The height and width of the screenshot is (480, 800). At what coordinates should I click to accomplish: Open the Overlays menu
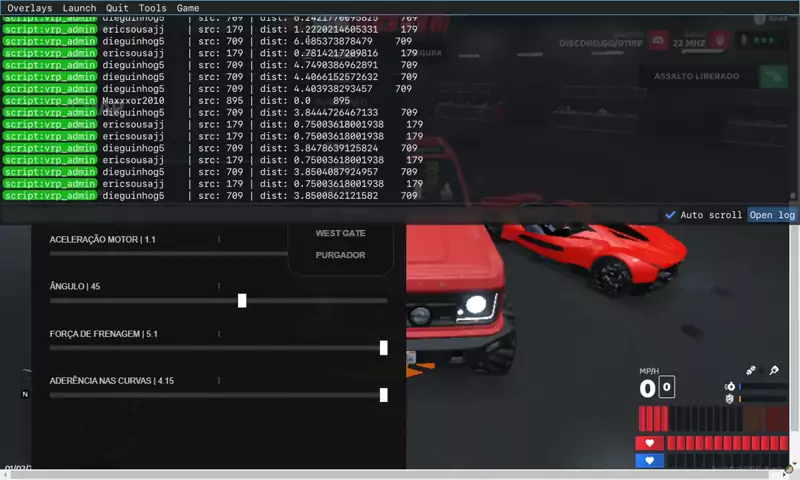tap(30, 8)
